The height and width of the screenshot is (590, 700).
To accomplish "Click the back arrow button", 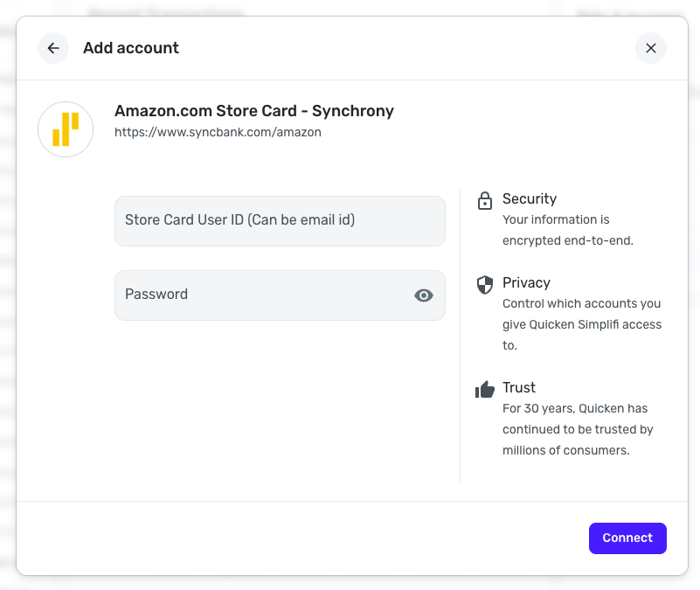I will tap(53, 48).
